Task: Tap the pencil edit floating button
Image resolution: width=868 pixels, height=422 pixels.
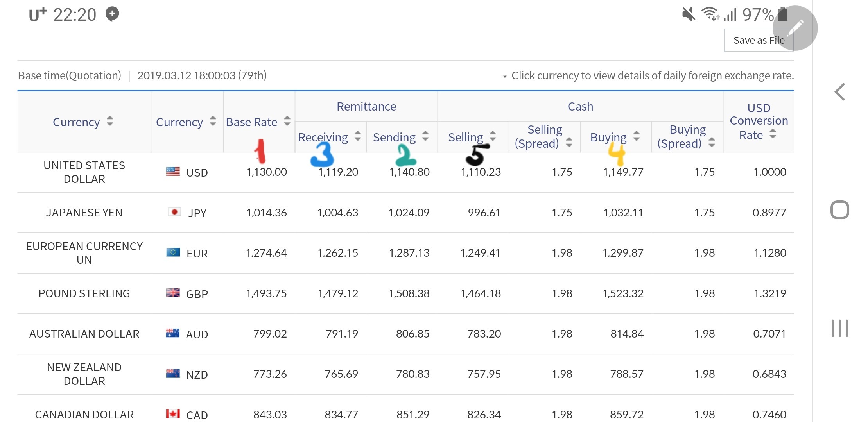Action: (x=795, y=28)
